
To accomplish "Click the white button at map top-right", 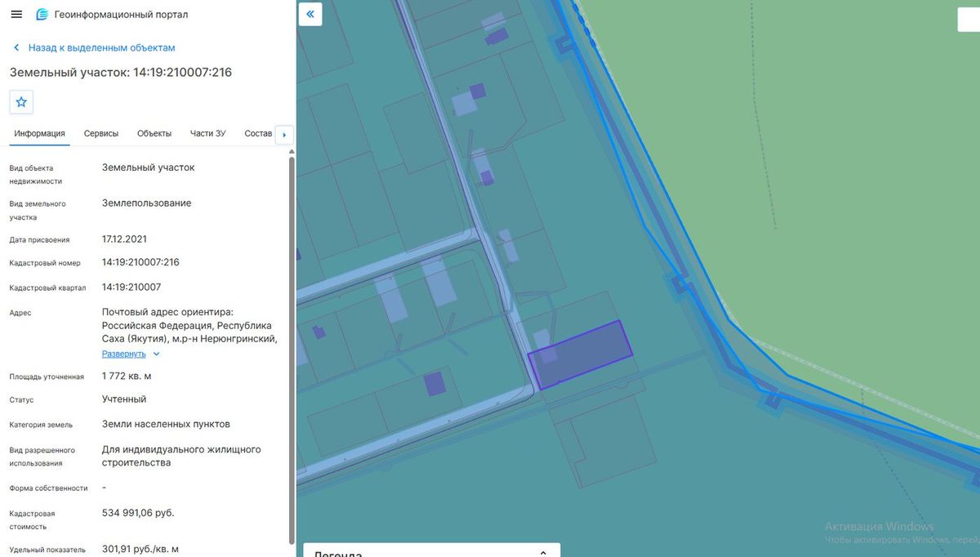I will pos(969,19).
